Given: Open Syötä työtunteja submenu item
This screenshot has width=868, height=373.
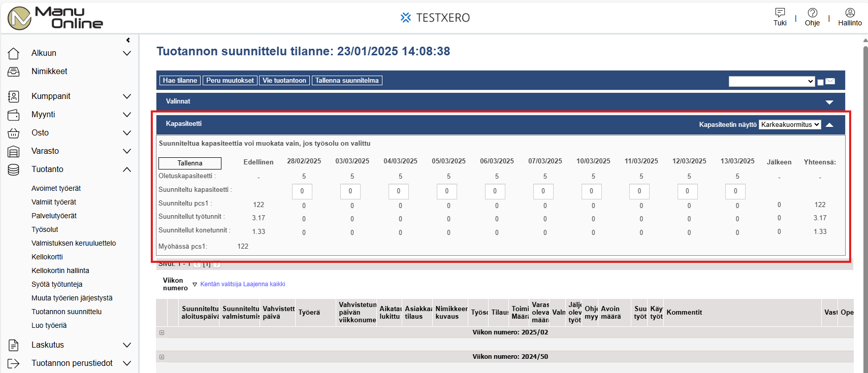Looking at the screenshot, I should coord(57,284).
